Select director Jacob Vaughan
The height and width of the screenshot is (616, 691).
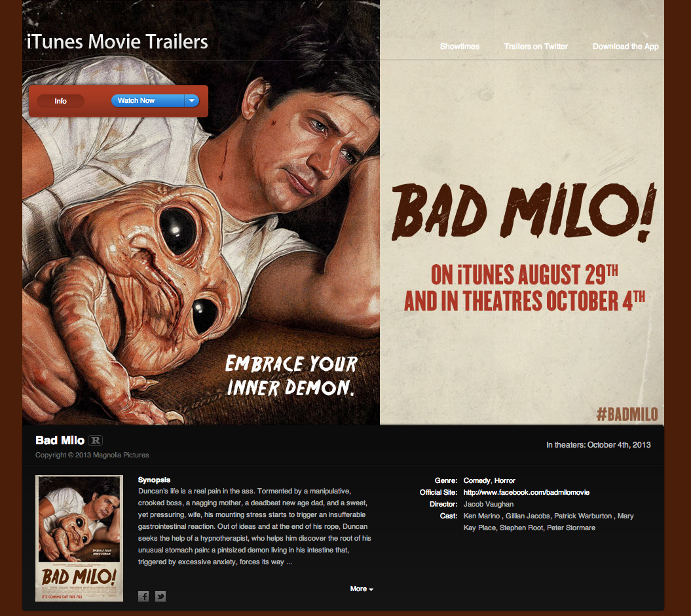coord(488,504)
